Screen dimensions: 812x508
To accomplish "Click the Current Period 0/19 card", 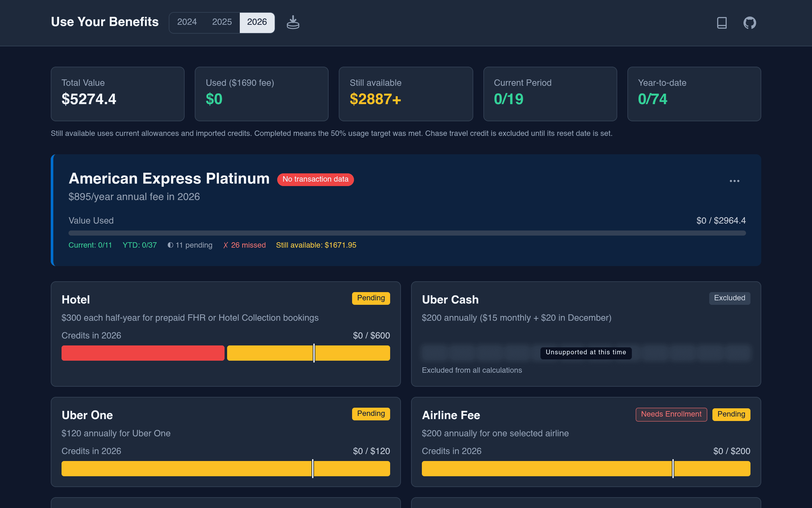I will 550,94.
